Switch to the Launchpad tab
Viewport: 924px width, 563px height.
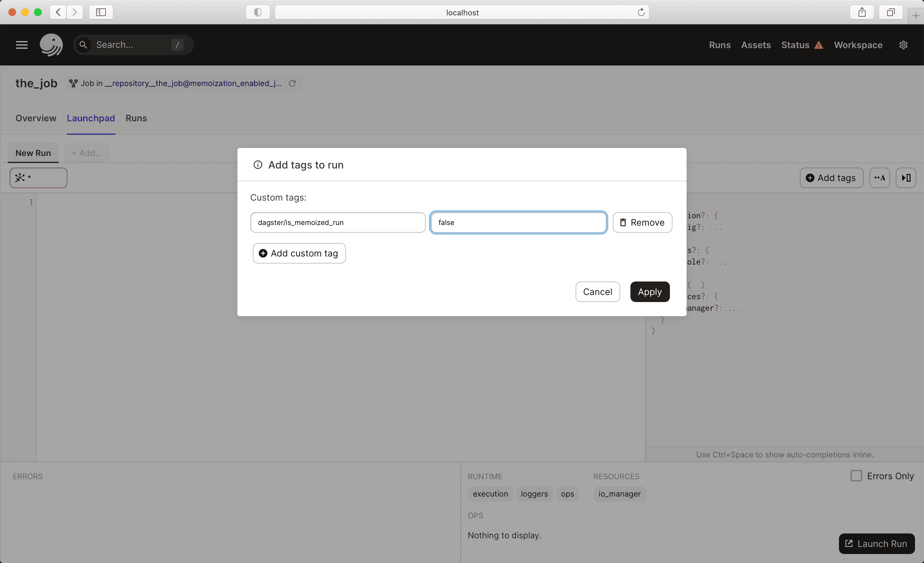[91, 118]
